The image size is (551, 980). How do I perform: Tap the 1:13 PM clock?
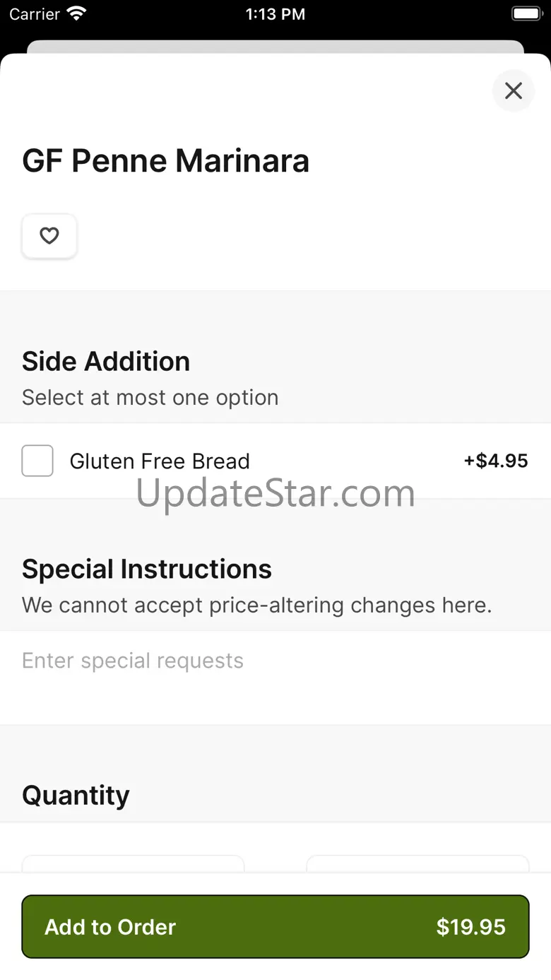point(275,14)
